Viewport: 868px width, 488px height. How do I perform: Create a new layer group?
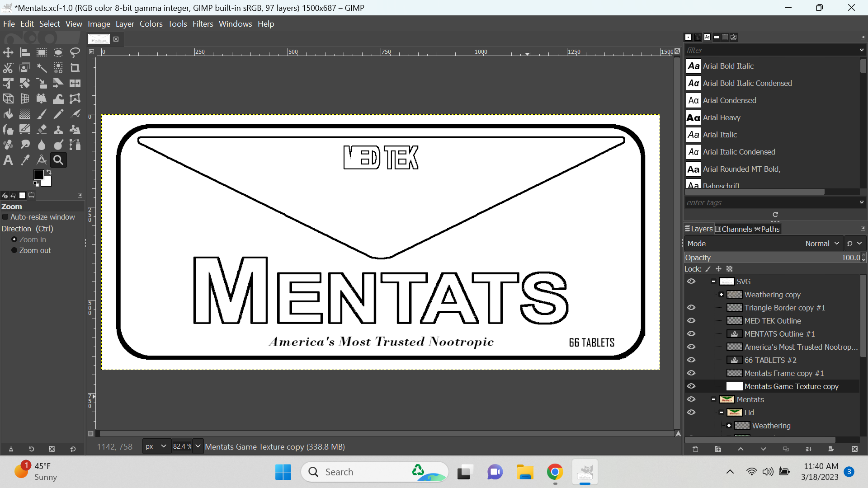tap(718, 449)
